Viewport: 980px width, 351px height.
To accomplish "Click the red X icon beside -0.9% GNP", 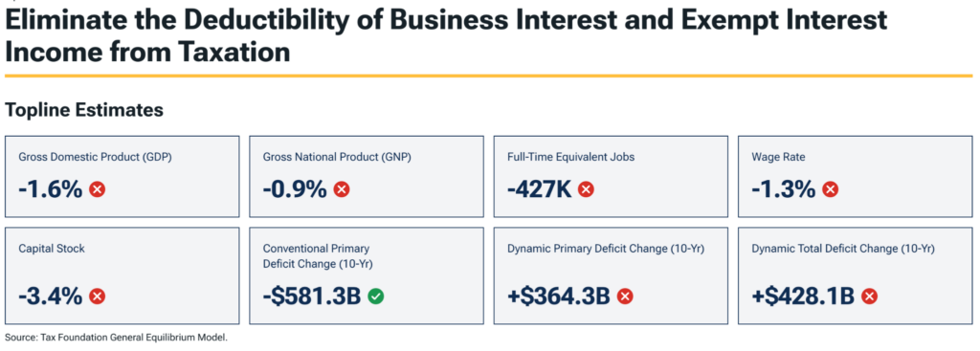I will pyautogui.click(x=342, y=189).
